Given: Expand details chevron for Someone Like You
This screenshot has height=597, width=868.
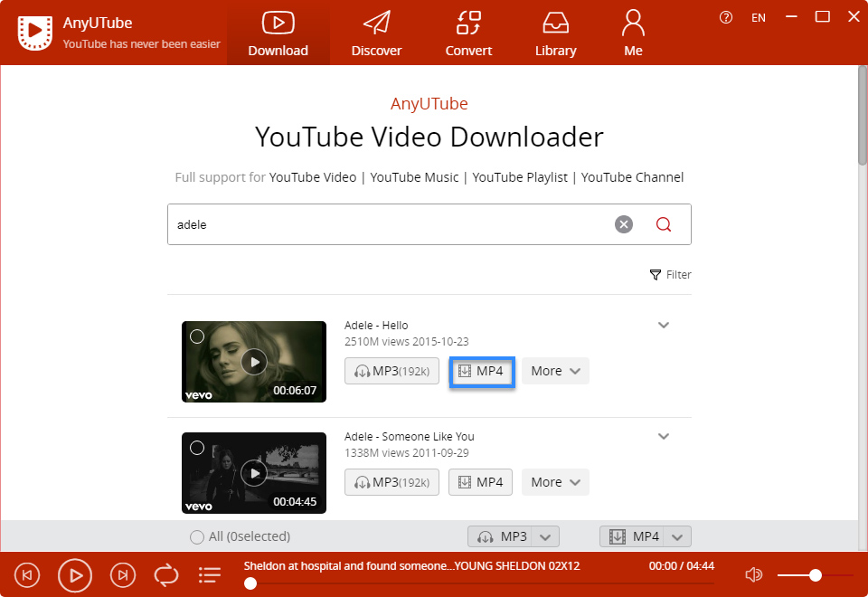Looking at the screenshot, I should click(x=663, y=436).
